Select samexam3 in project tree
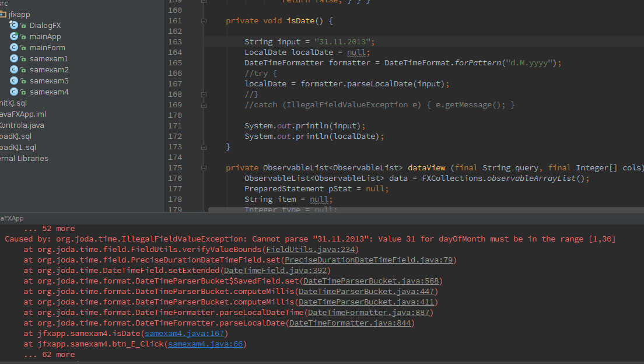The width and height of the screenshot is (644, 364). pos(49,80)
